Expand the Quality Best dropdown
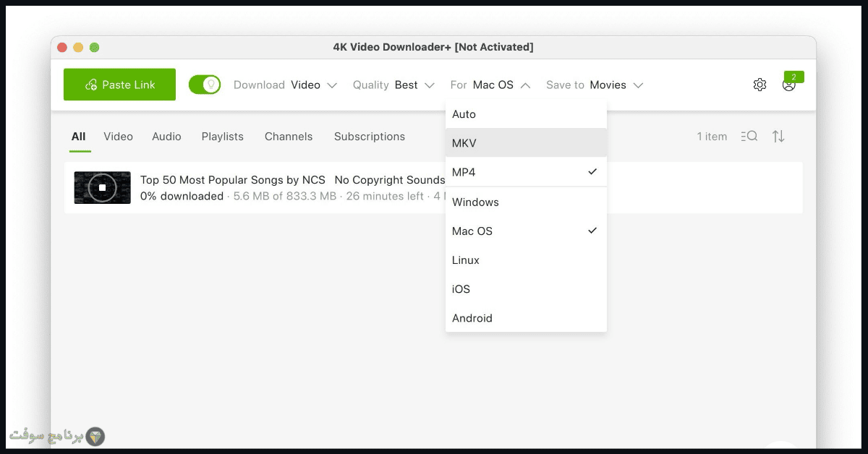Viewport: 868px width, 454px height. [393, 85]
